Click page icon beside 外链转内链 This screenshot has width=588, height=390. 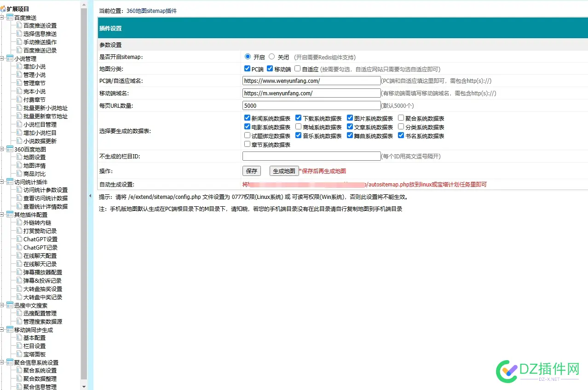pyautogui.click(x=19, y=222)
